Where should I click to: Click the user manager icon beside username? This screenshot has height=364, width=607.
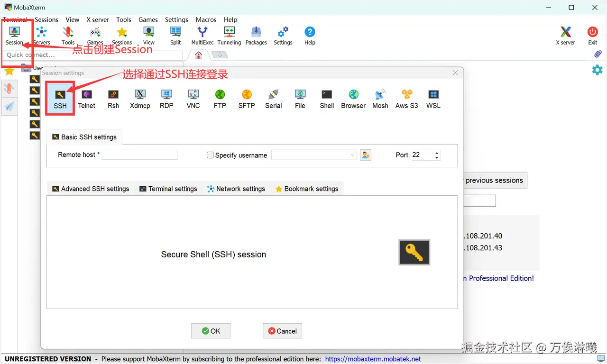coord(366,155)
